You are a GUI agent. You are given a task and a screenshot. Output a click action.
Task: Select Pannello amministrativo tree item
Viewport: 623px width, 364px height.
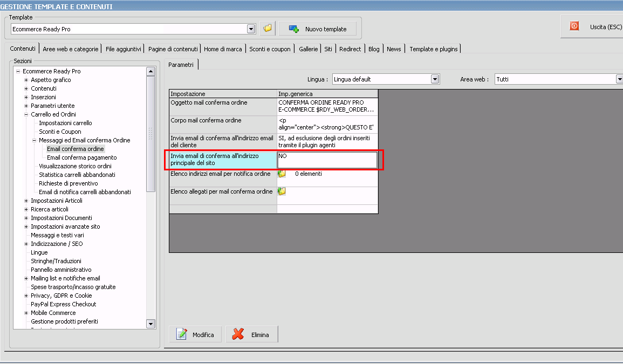click(x=61, y=270)
